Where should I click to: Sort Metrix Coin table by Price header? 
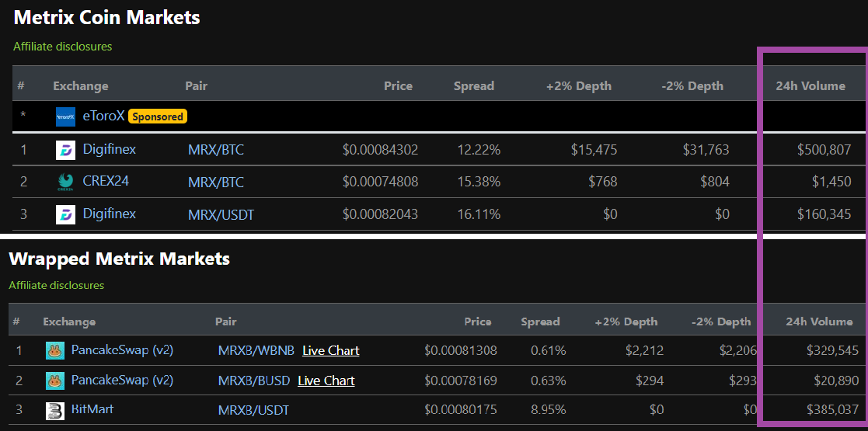pyautogui.click(x=398, y=85)
